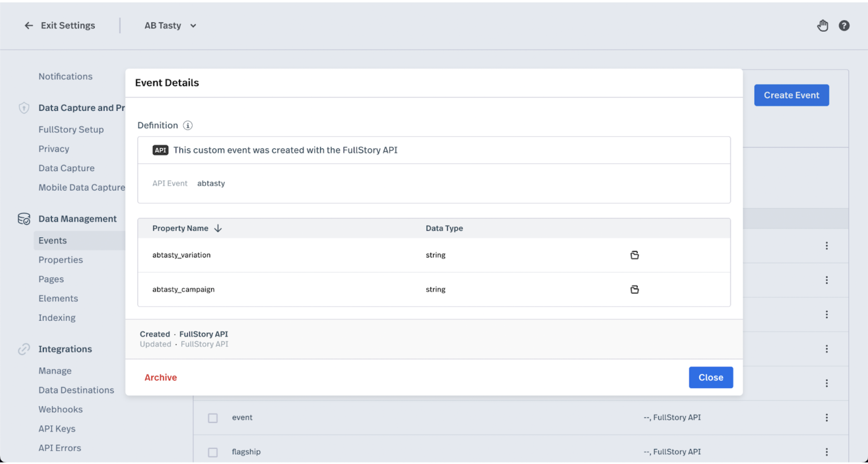Open Indexing in sidebar

(x=57, y=318)
